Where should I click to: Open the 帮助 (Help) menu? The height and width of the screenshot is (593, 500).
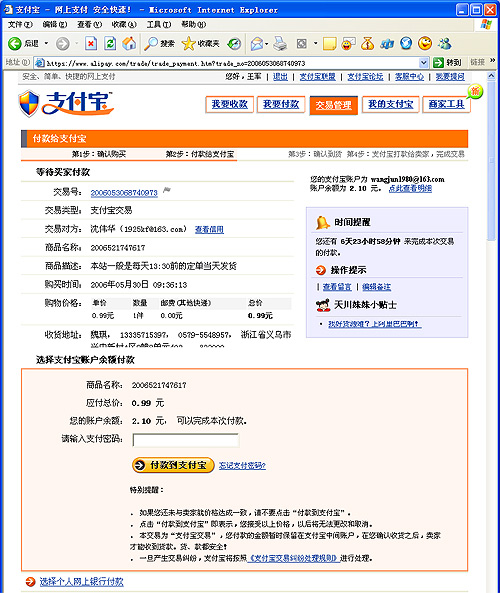[x=194, y=25]
